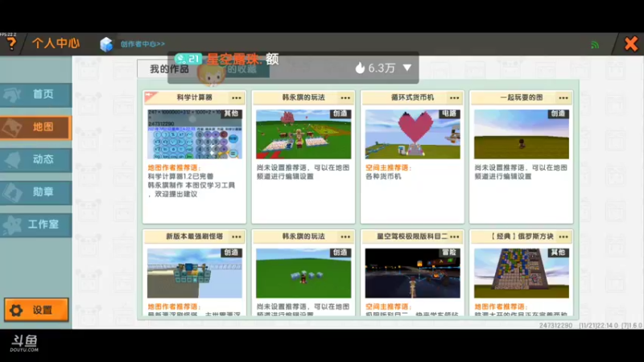
Task: Switch to the 我的作品 tab
Action: pos(169,69)
